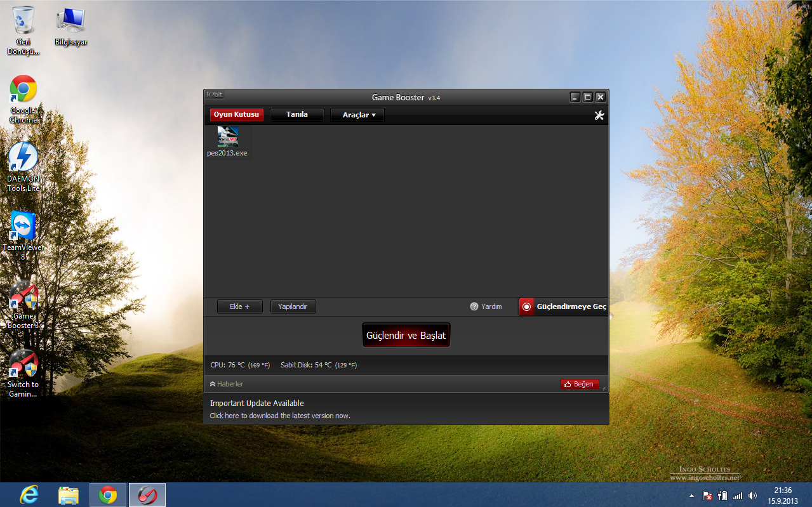Select the DAEMON Tools Lite desktop icon
This screenshot has height=507, width=812.
tap(23, 167)
